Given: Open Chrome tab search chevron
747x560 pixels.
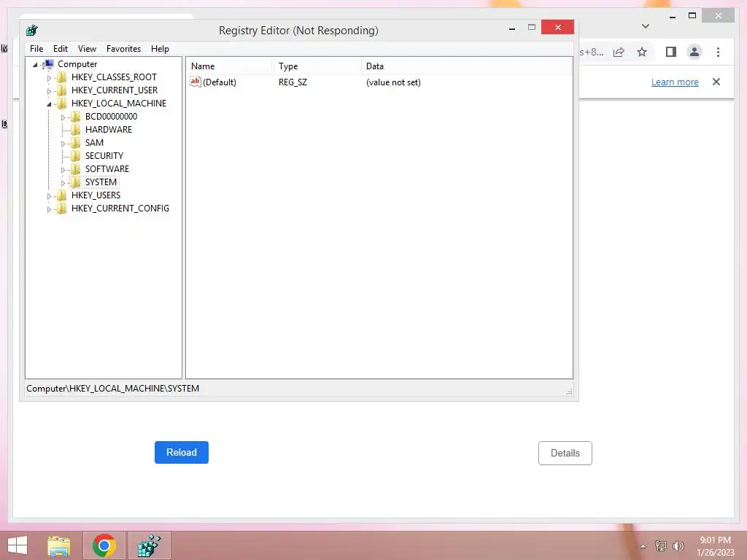Looking at the screenshot, I should pyautogui.click(x=646, y=26).
